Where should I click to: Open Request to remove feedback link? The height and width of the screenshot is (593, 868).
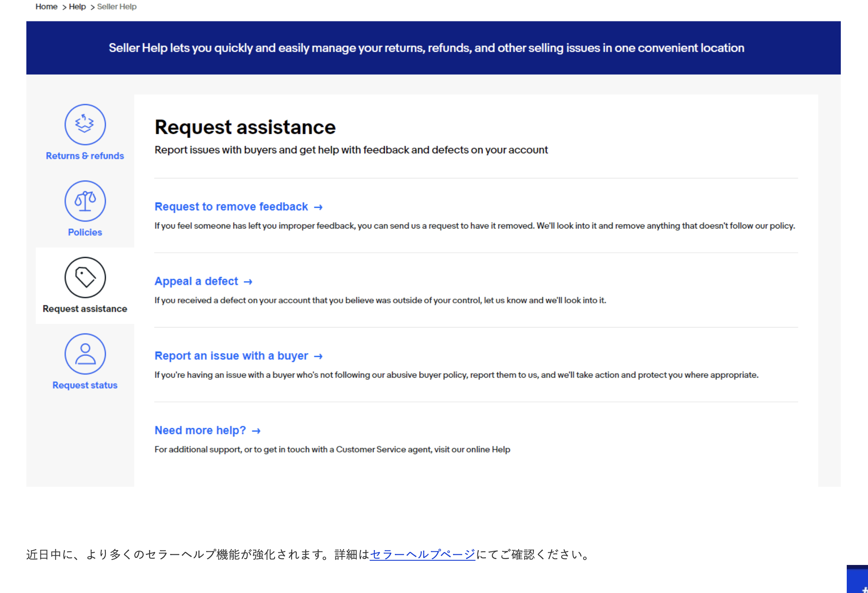[x=231, y=207]
